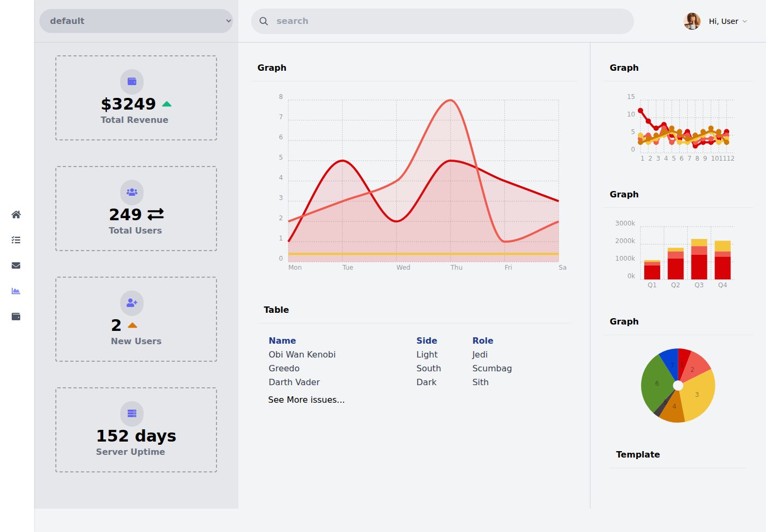The image size is (766, 532).
Task: Select the Name column header in the table
Action: click(x=282, y=340)
